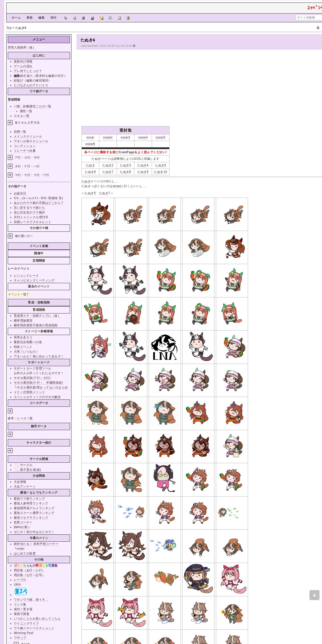
Task: Click the Top breadcrumb link
Action: coord(9,28)
